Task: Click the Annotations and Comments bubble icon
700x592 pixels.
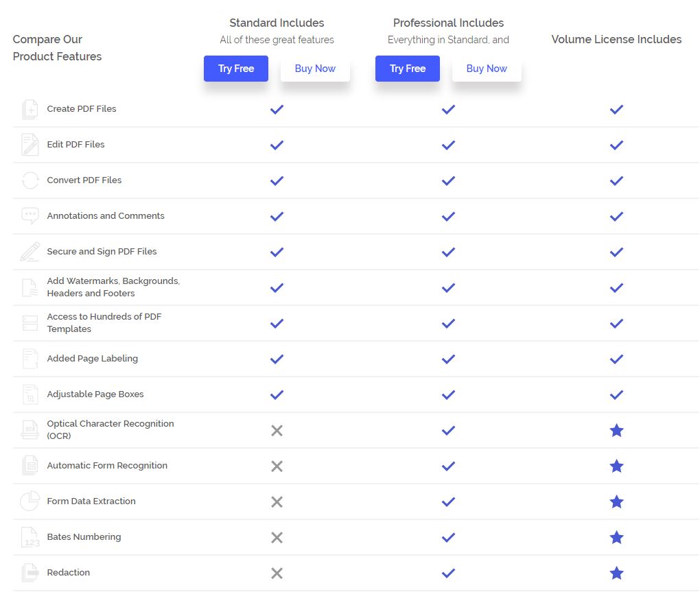Action: point(30,216)
